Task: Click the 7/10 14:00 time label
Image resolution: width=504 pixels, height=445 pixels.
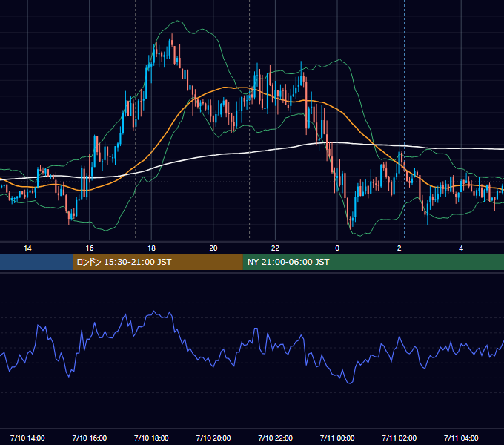Action: tap(27, 438)
